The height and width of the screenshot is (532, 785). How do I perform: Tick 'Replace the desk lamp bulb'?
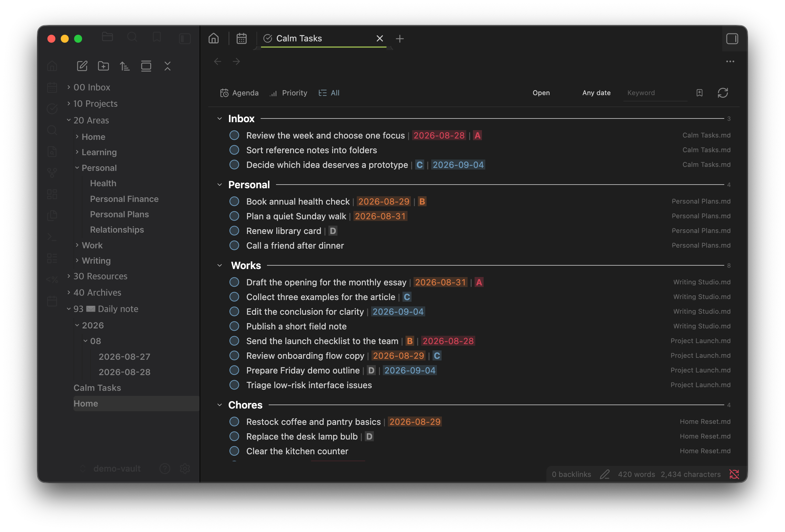pyautogui.click(x=234, y=437)
